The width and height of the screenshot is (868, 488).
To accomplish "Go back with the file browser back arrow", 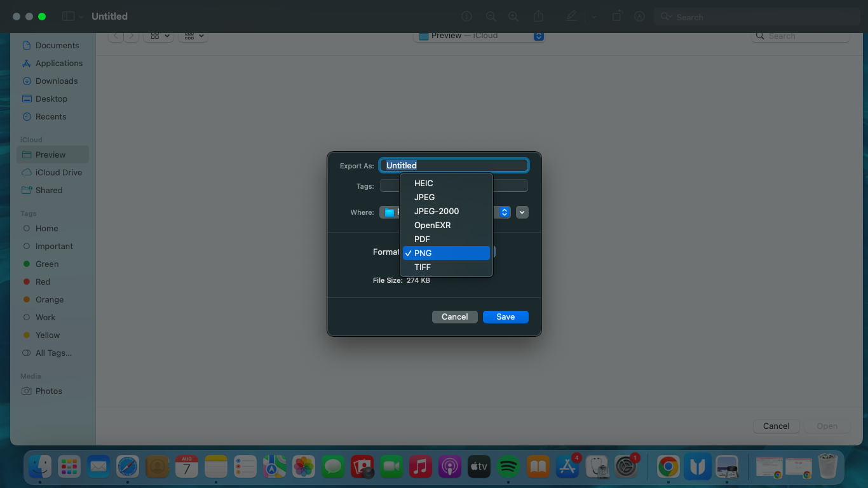I will pos(116,36).
